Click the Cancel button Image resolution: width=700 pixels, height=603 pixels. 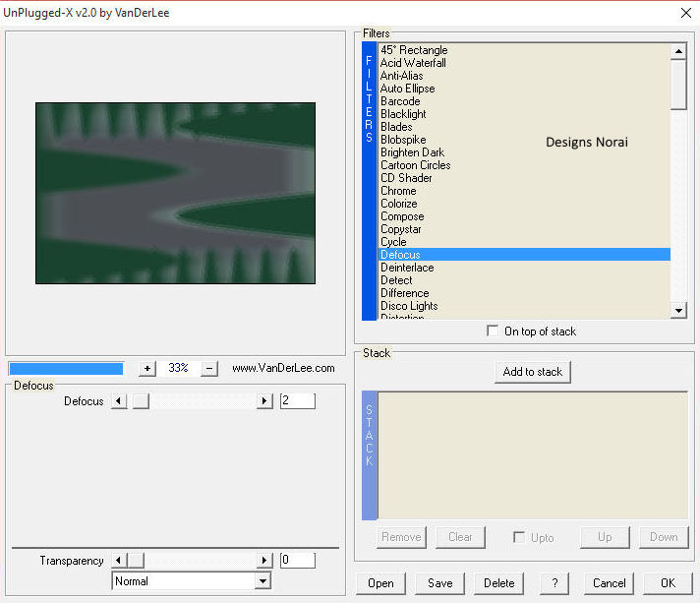coord(609,583)
